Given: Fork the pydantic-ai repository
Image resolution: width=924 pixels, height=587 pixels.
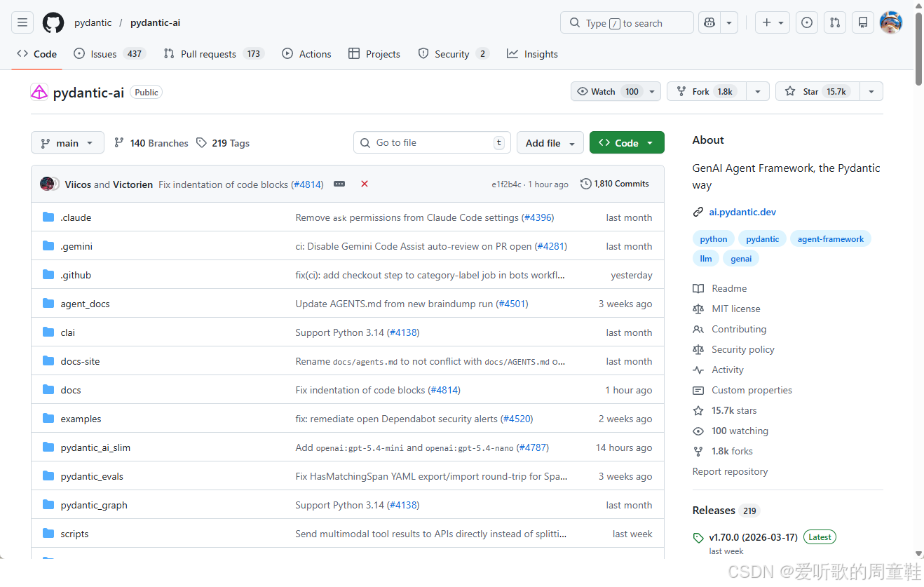Looking at the screenshot, I should 707,91.
